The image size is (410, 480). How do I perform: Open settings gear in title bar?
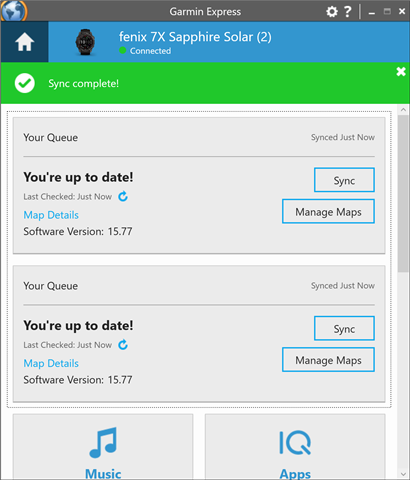point(332,12)
